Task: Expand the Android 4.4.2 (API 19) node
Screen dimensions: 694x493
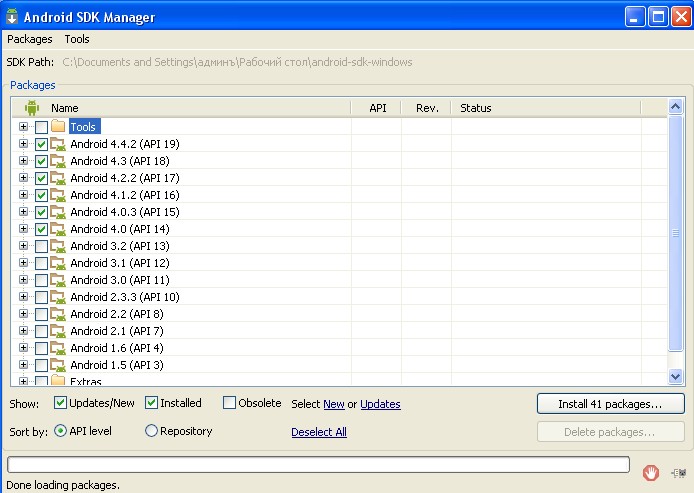Action: point(23,144)
